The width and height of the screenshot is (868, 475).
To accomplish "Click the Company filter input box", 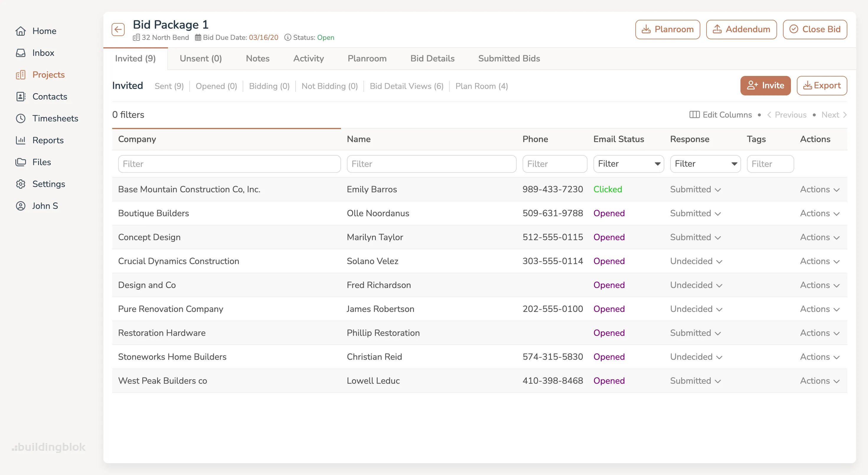I will pos(229,163).
